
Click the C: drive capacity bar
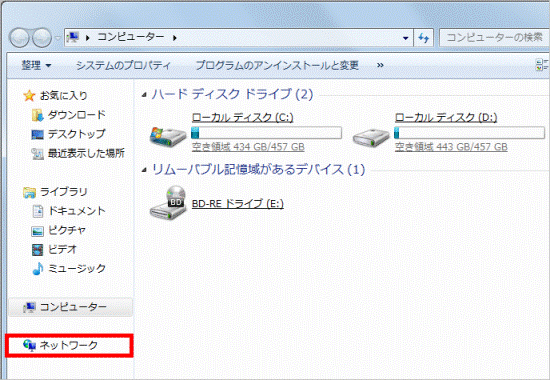267,133
